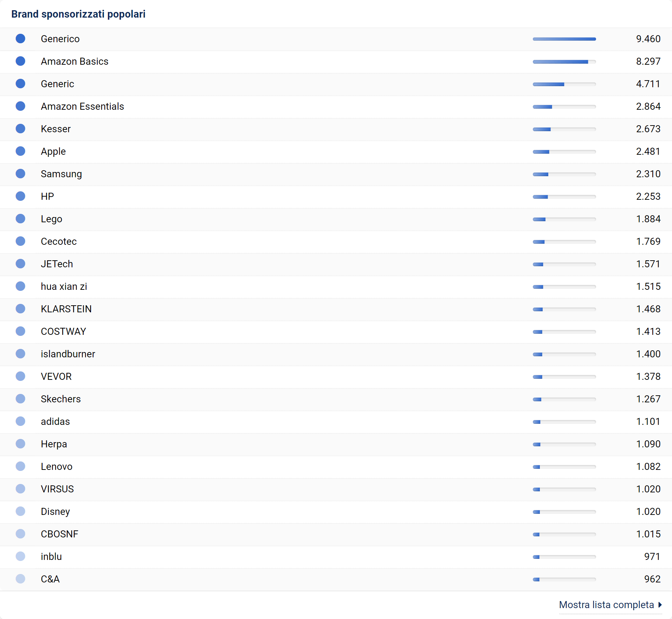Select the 'Amazon Basics' brand name

click(x=75, y=61)
